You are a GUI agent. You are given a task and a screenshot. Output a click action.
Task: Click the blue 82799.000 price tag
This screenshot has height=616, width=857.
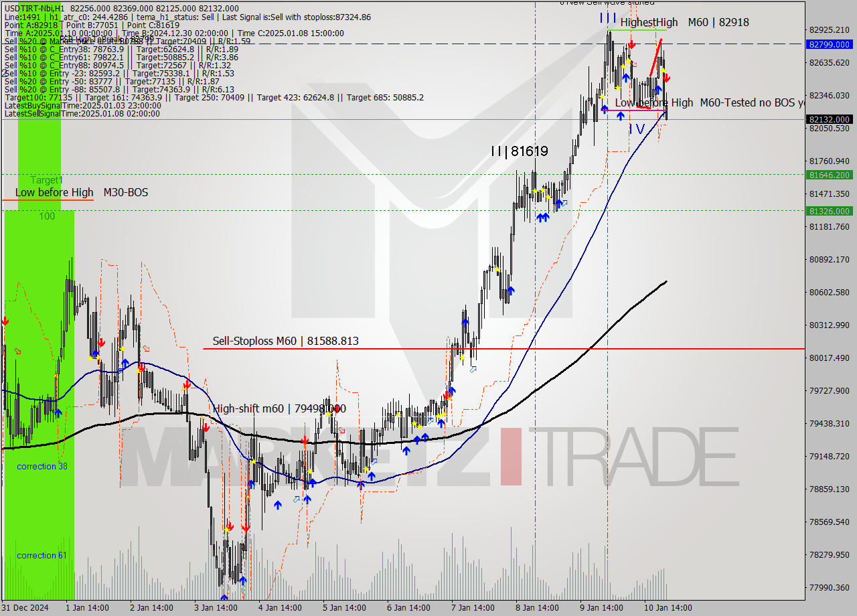point(830,44)
